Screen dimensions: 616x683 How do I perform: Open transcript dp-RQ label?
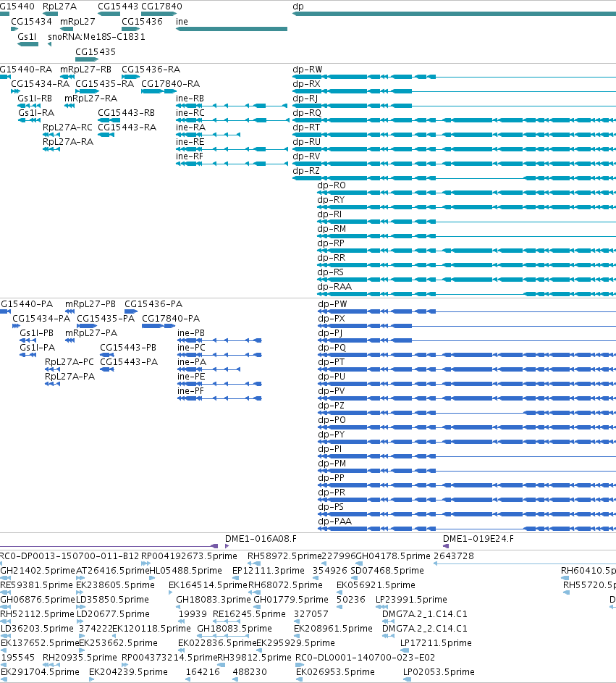(307, 113)
